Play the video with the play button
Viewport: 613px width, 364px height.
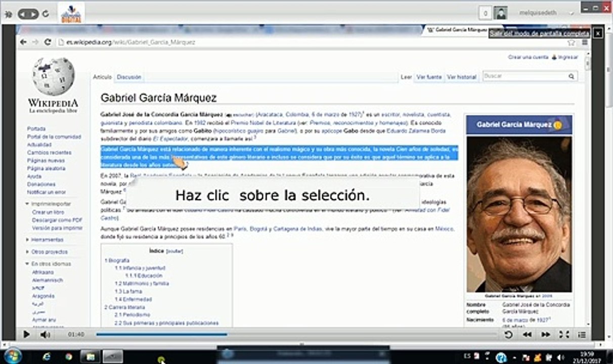[x=26, y=334]
